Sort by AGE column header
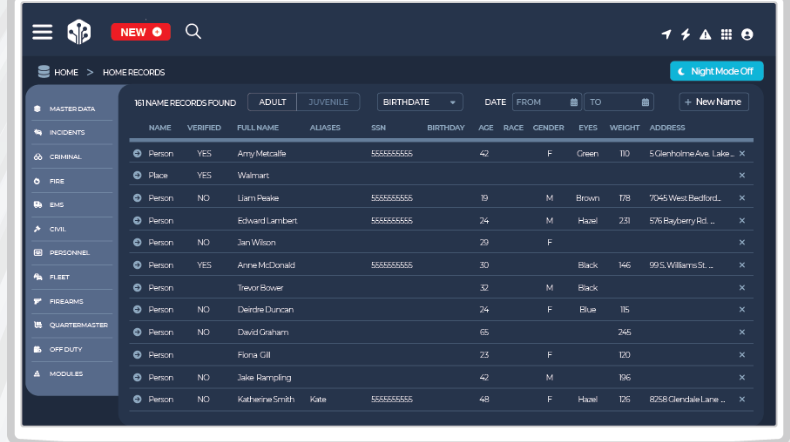790x442 pixels. coord(486,128)
